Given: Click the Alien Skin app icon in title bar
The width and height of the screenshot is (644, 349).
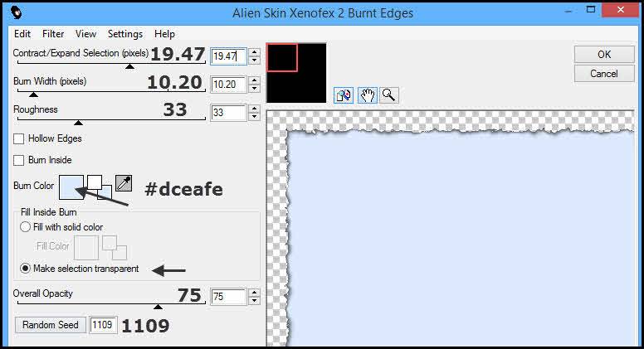Looking at the screenshot, I should (17, 12).
